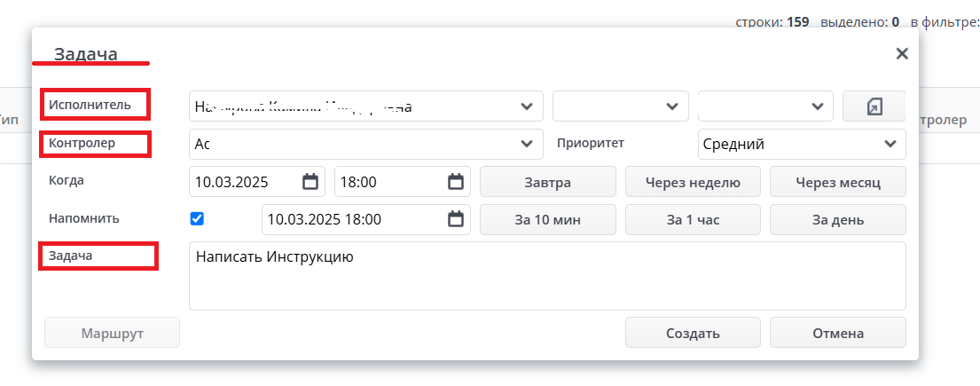This screenshot has height=386, width=980.
Task: Set reminder with За 10 мин button
Action: click(548, 219)
